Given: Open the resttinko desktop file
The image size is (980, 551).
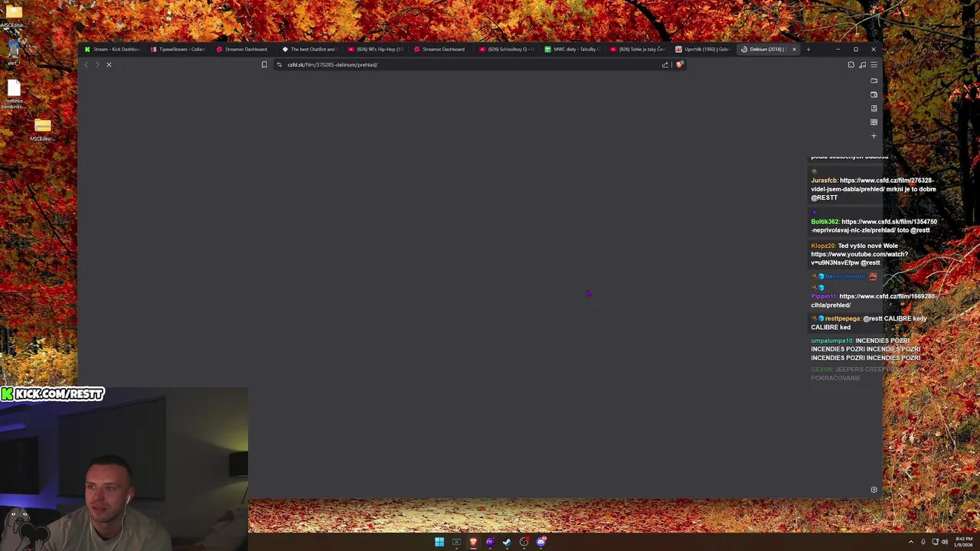Looking at the screenshot, I should coord(14,93).
